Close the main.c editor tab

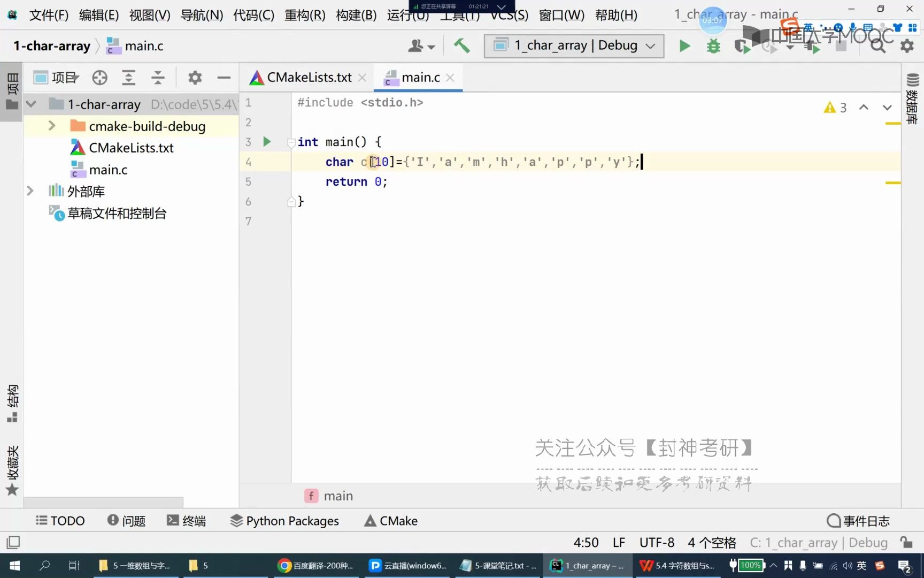450,78
